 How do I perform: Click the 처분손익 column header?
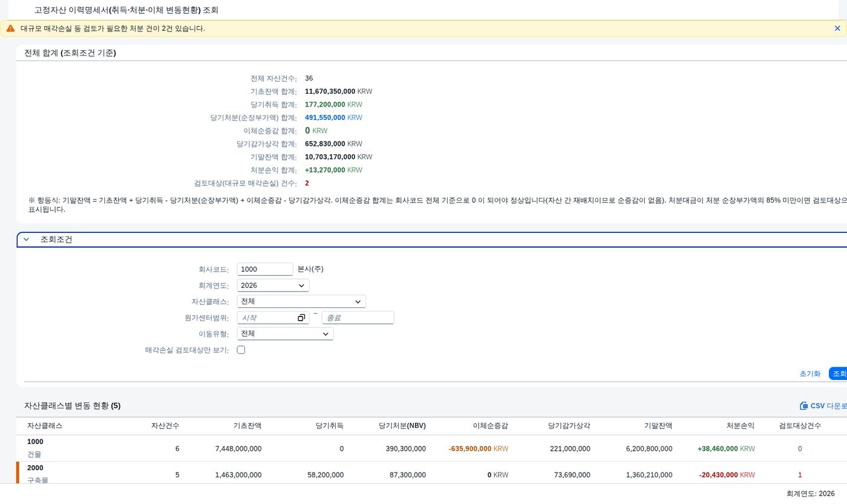741,426
